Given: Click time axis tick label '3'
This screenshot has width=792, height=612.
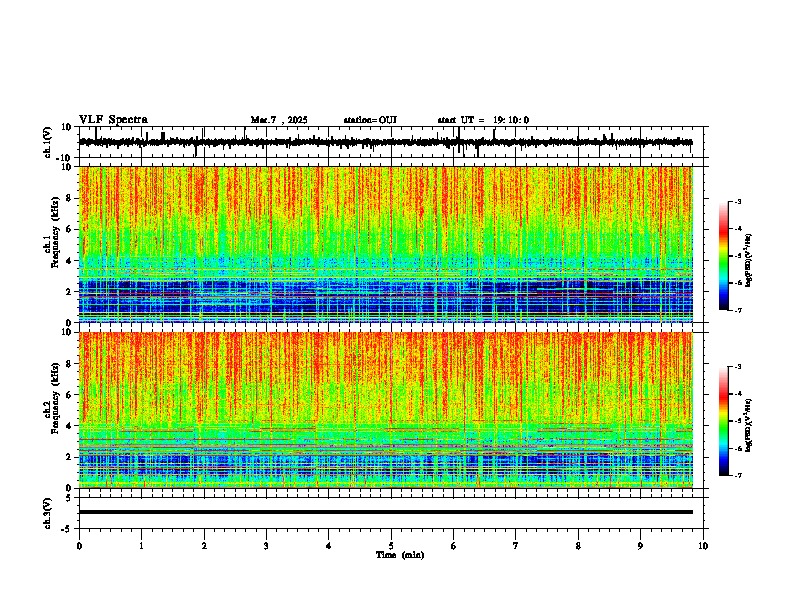Looking at the screenshot, I should pyautogui.click(x=266, y=546).
